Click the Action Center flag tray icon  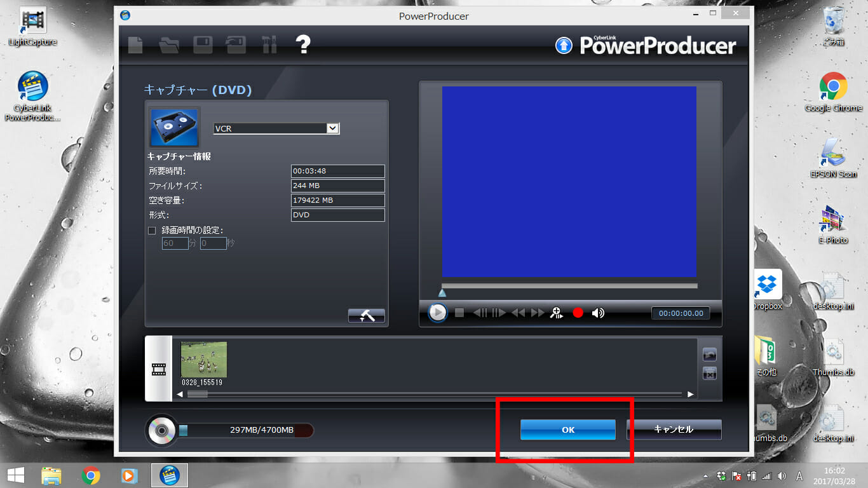click(x=737, y=476)
